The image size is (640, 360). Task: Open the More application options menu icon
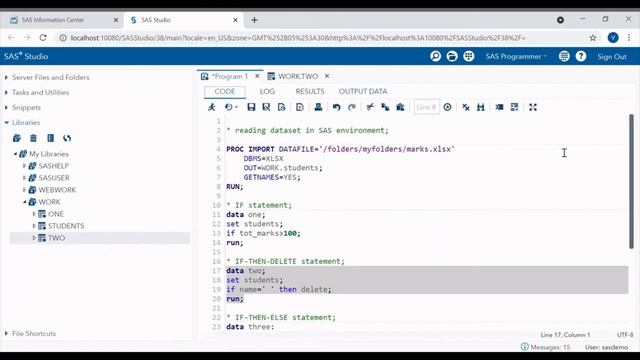coord(564,56)
